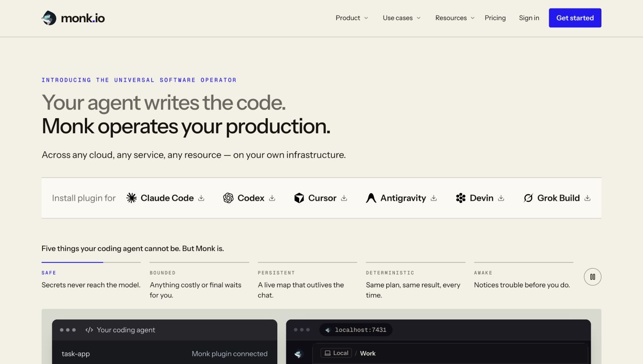The width and height of the screenshot is (643, 364).
Task: Click the Antigravity logo icon
Action: (371, 198)
